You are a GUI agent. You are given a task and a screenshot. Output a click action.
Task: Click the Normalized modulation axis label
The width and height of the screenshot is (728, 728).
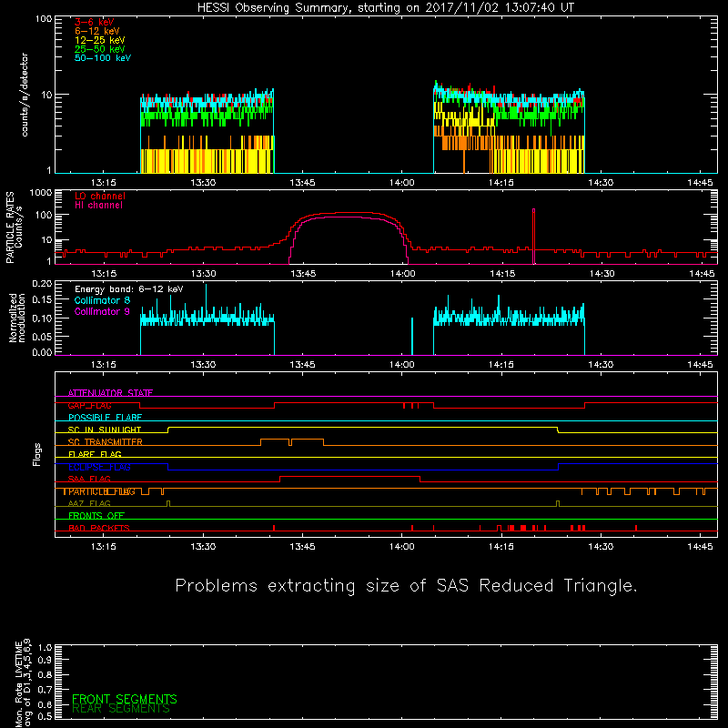pyautogui.click(x=17, y=318)
